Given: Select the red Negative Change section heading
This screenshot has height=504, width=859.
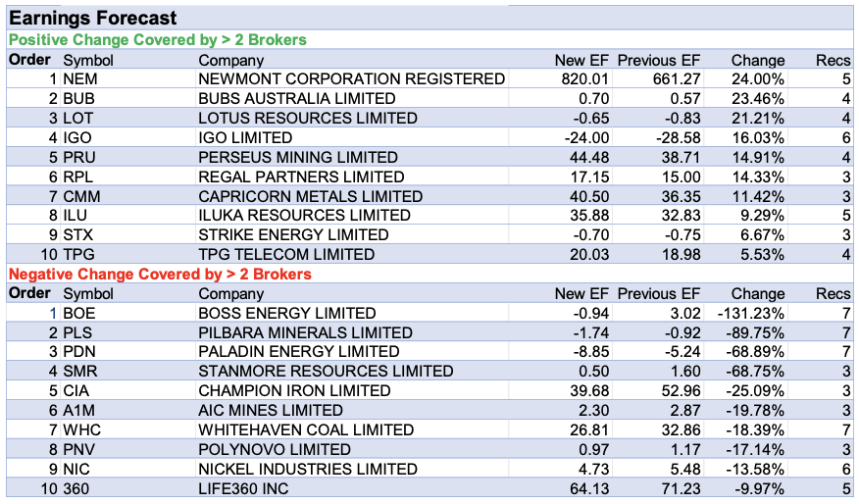Looking at the screenshot, I should [x=159, y=275].
